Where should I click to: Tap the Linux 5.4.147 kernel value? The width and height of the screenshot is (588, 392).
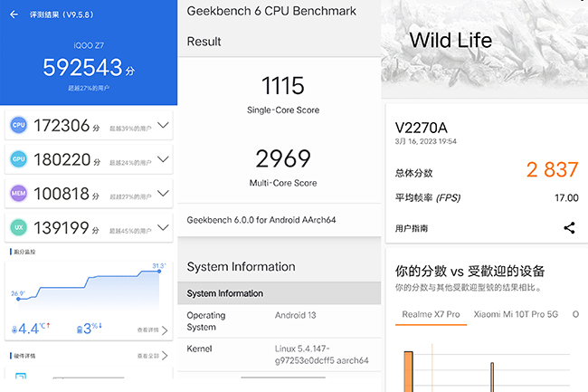322,355
